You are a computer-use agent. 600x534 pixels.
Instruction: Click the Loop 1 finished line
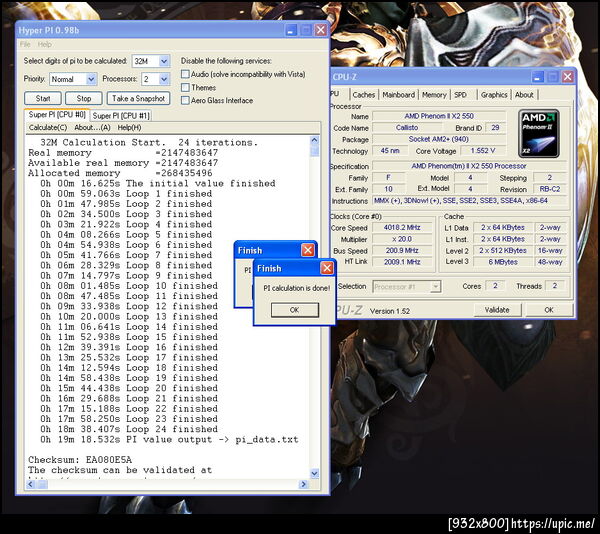(x=126, y=194)
